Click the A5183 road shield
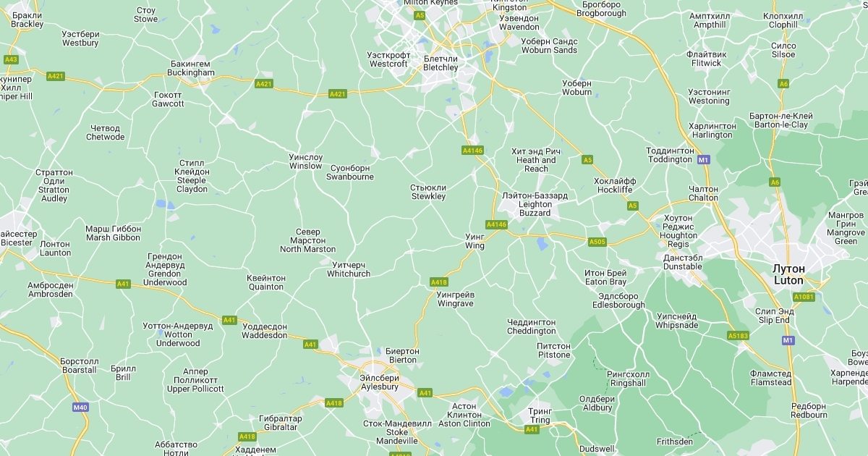 pos(738,336)
